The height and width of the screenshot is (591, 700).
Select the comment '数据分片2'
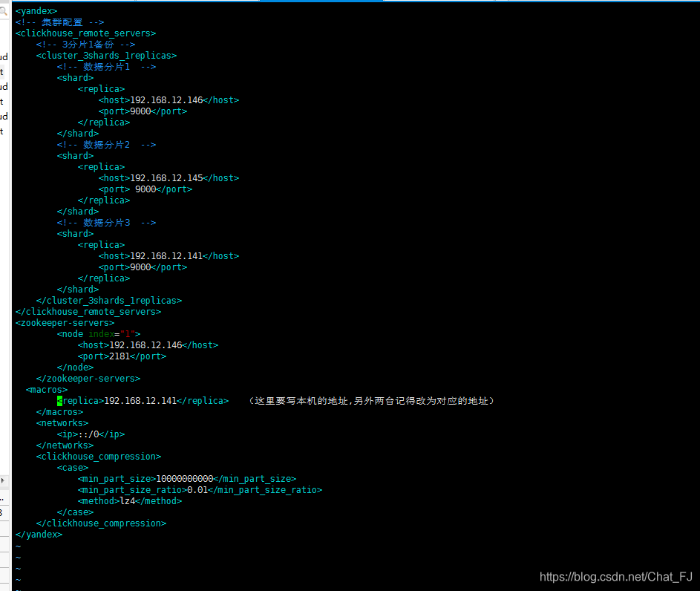click(106, 145)
